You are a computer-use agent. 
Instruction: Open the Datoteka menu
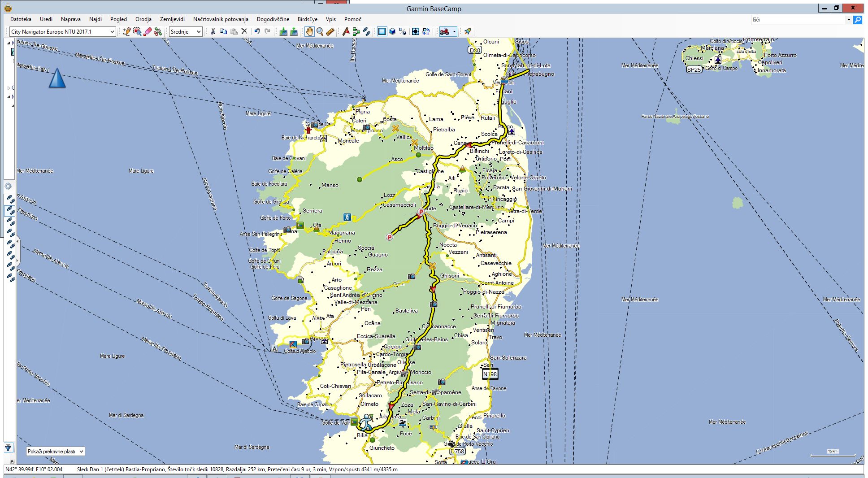(21, 19)
